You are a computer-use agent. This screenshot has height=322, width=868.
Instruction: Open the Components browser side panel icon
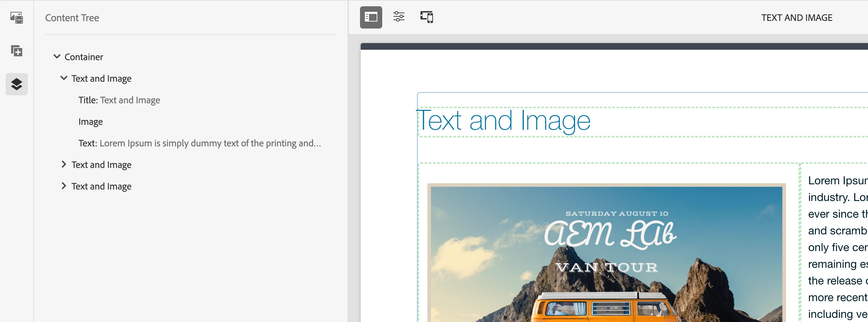(17, 51)
